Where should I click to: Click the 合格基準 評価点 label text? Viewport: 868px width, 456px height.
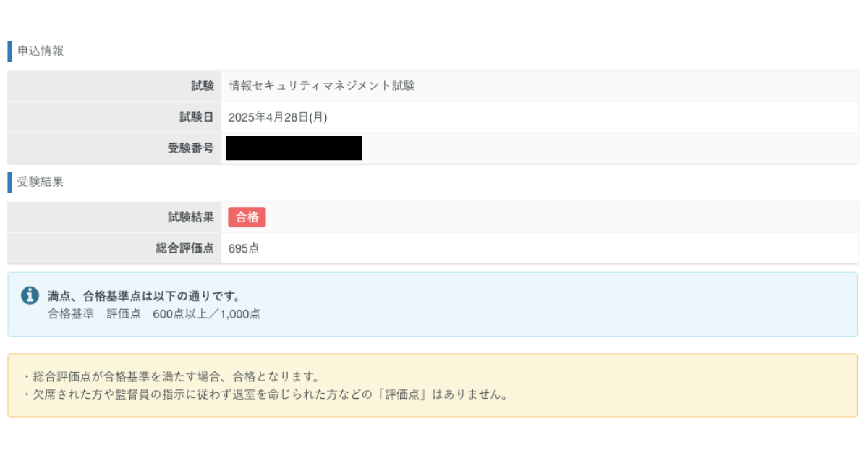coord(94,313)
